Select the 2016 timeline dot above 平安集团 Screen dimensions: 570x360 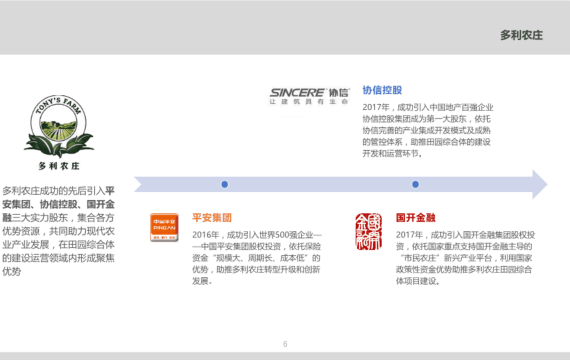pos(225,184)
